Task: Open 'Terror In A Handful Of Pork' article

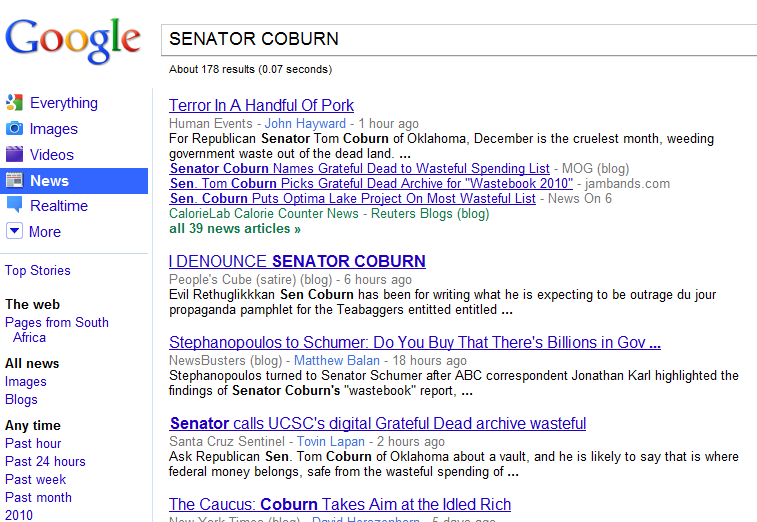Action: (261, 106)
